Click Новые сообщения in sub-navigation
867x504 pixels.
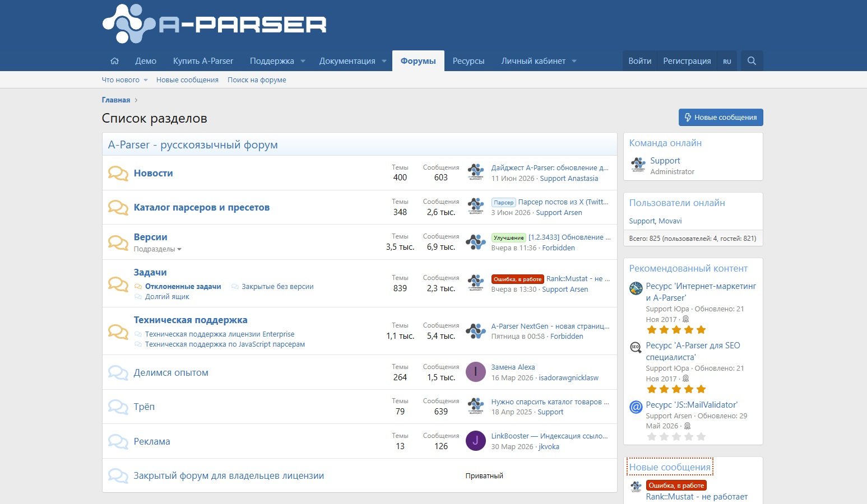pos(187,80)
